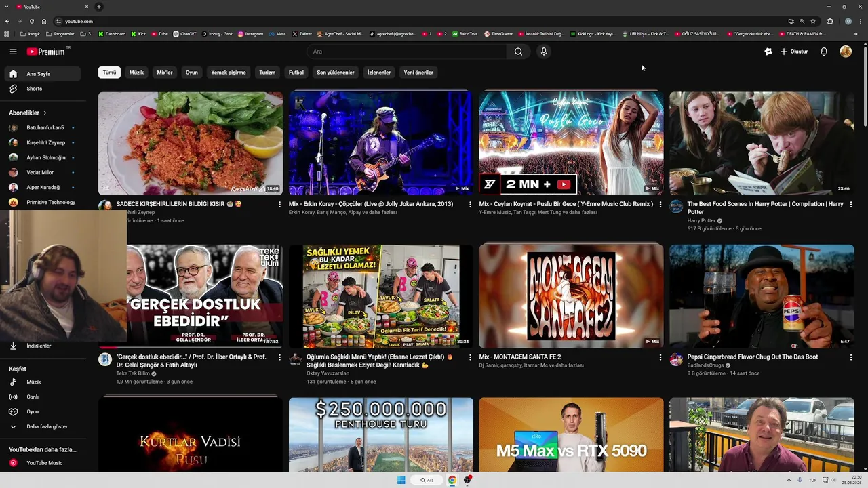The image size is (868, 488).
Task: Open Shorts from the sidebar
Action: (x=42, y=89)
